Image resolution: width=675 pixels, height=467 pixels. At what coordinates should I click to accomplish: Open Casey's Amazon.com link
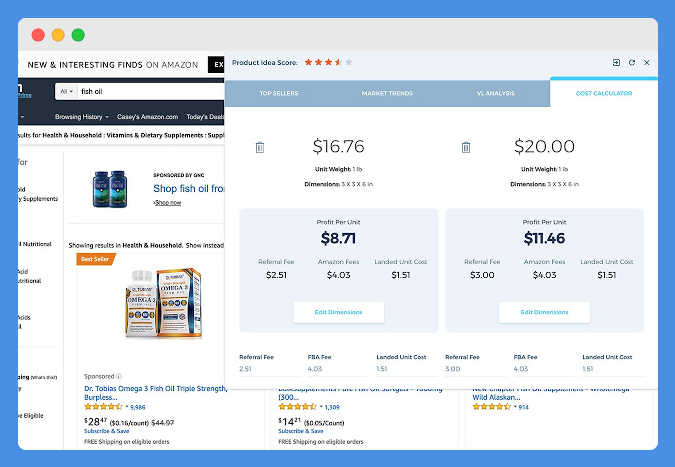pyautogui.click(x=147, y=117)
